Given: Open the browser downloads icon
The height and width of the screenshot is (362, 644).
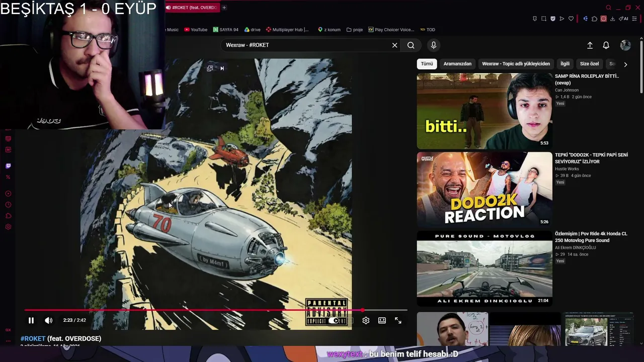Looking at the screenshot, I should (x=612, y=19).
